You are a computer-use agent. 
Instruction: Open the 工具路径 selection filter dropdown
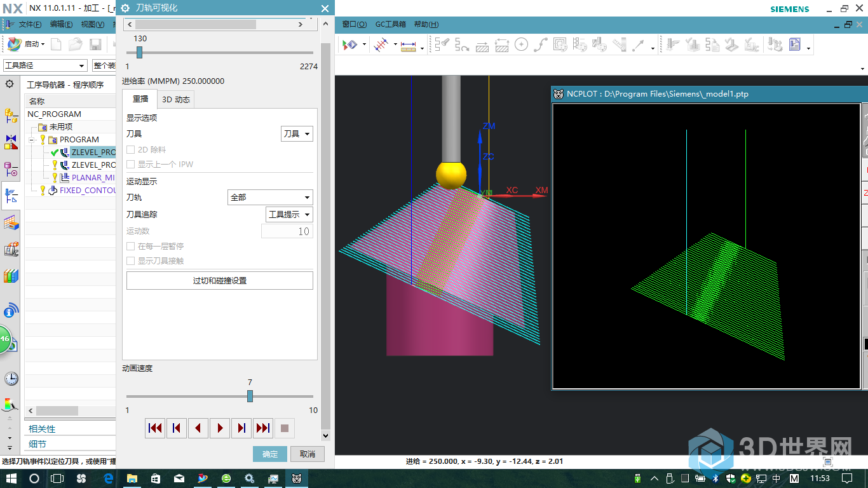point(45,65)
